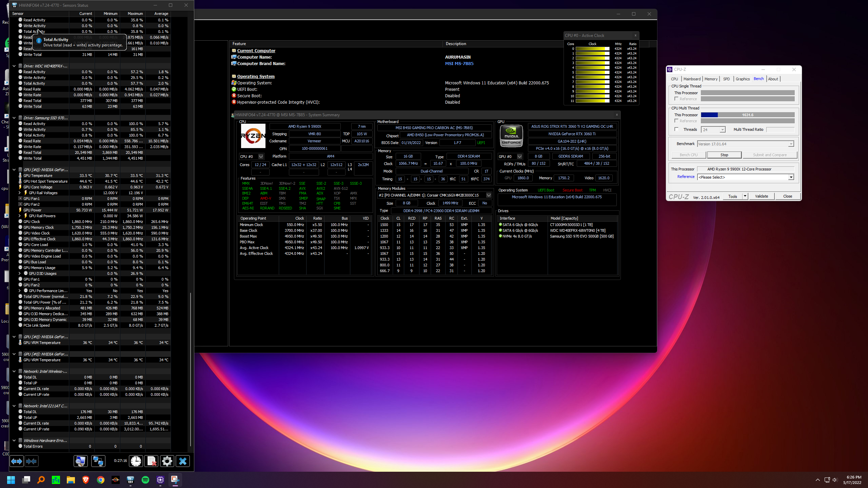
Task: Click the shrink sensor columns arrows icon
Action: (31, 461)
